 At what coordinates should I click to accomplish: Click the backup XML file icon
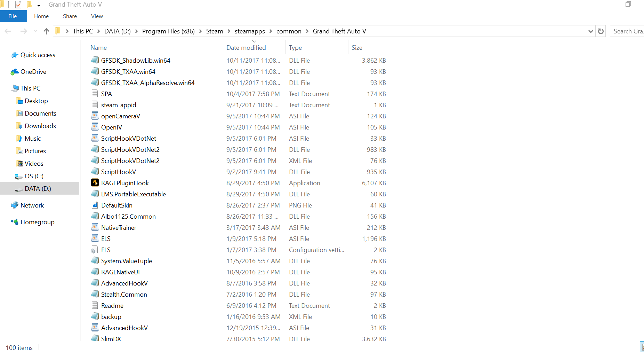(95, 316)
